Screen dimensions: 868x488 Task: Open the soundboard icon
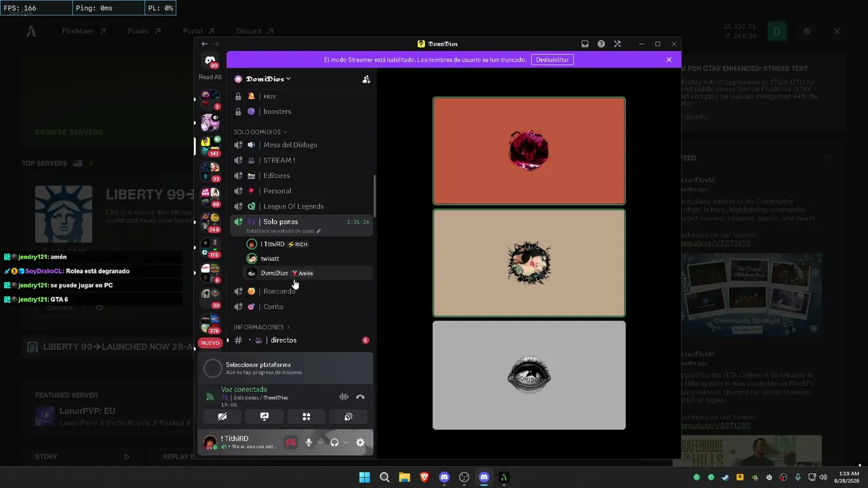click(x=349, y=417)
